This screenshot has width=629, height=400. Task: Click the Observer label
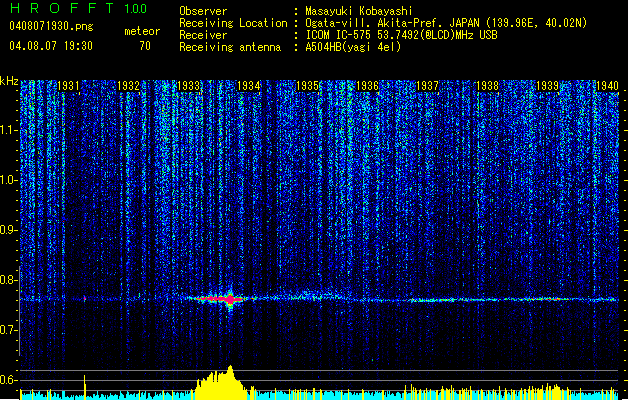pyautogui.click(x=203, y=11)
